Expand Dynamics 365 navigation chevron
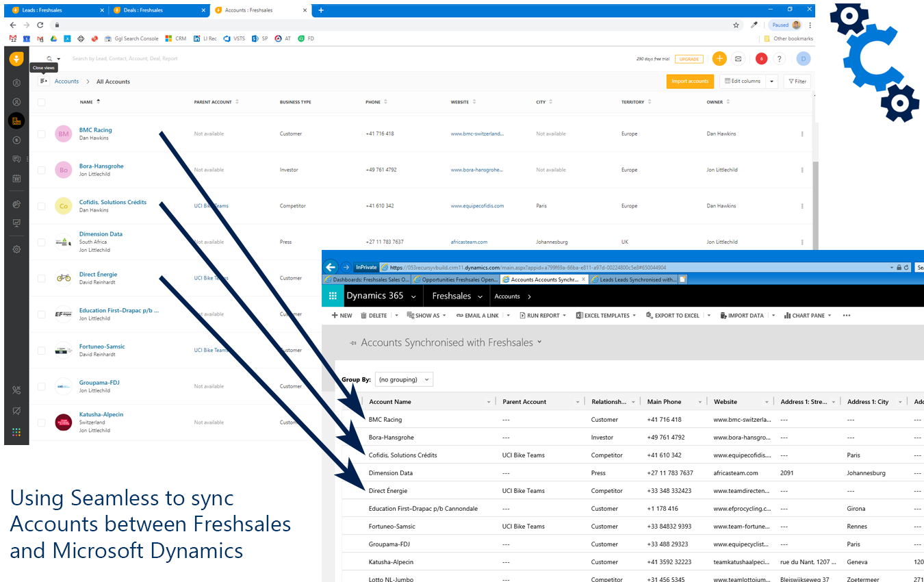Image resolution: width=924 pixels, height=582 pixels. point(413,296)
